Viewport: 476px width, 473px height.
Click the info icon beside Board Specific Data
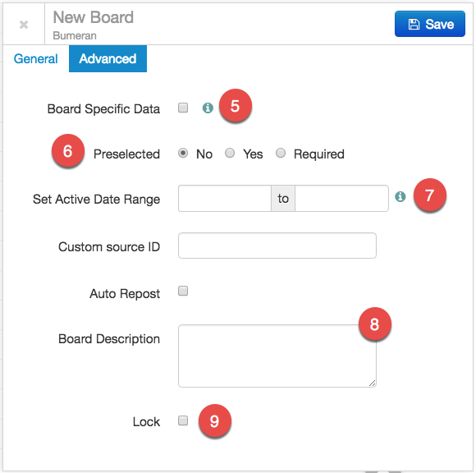[x=208, y=108]
